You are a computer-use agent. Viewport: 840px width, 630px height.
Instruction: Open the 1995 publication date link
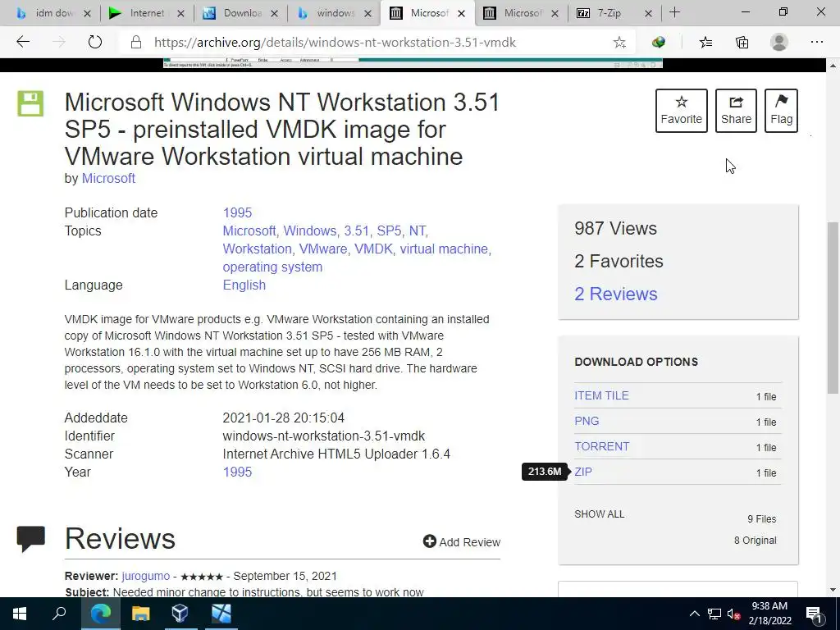tap(237, 212)
